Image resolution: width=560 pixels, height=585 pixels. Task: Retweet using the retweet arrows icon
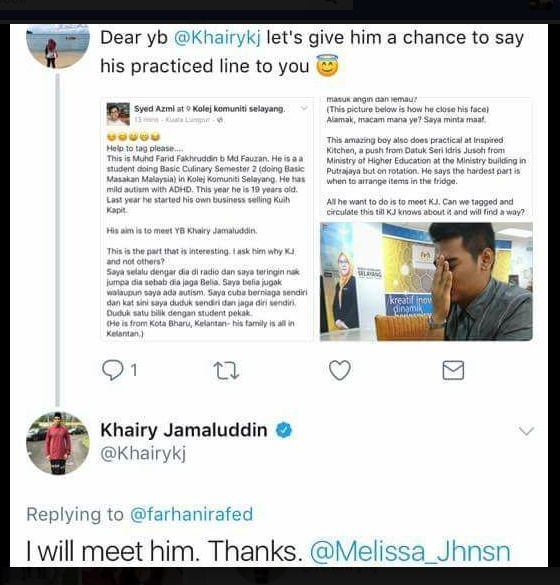tap(226, 370)
